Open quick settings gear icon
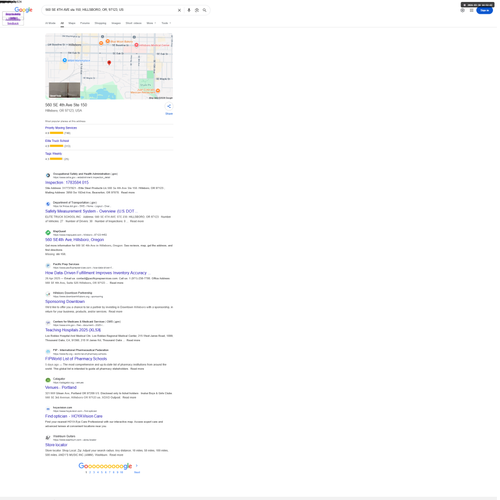Viewport: 500px width, 500px height. pyautogui.click(x=462, y=10)
